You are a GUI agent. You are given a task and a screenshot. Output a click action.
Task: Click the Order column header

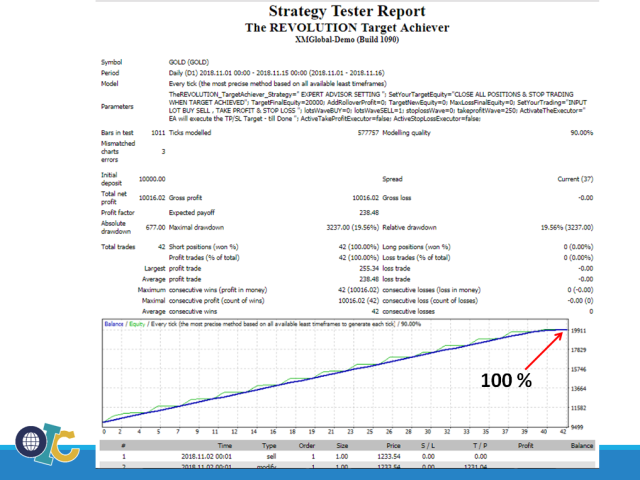(x=307, y=445)
